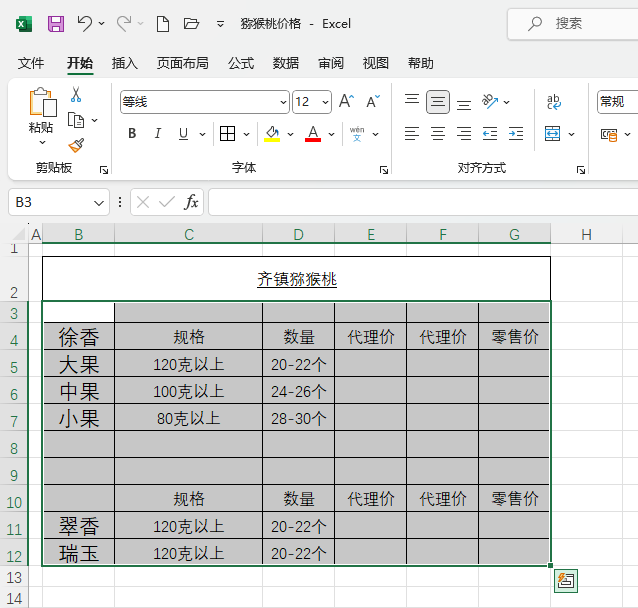Open the font size dropdown
This screenshot has height=608, width=638.
(x=326, y=102)
